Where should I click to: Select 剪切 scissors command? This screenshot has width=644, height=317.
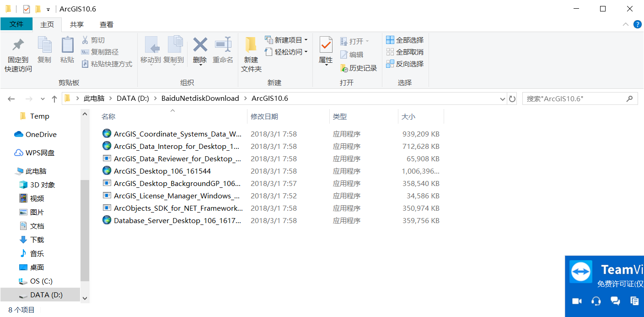(93, 40)
